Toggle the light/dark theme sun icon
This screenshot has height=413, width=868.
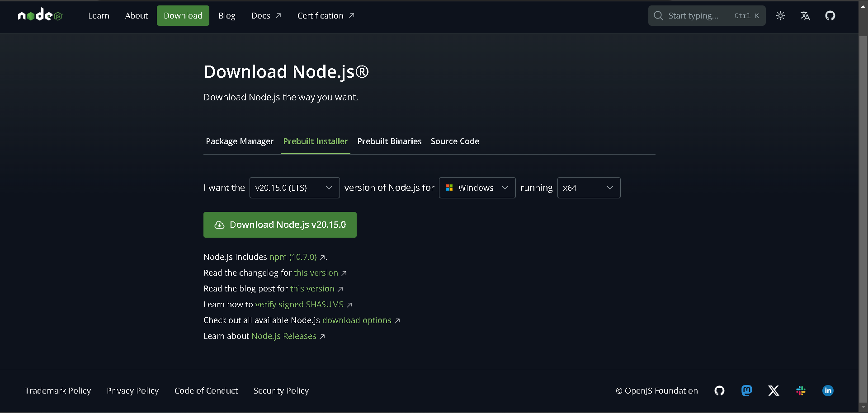tap(780, 16)
